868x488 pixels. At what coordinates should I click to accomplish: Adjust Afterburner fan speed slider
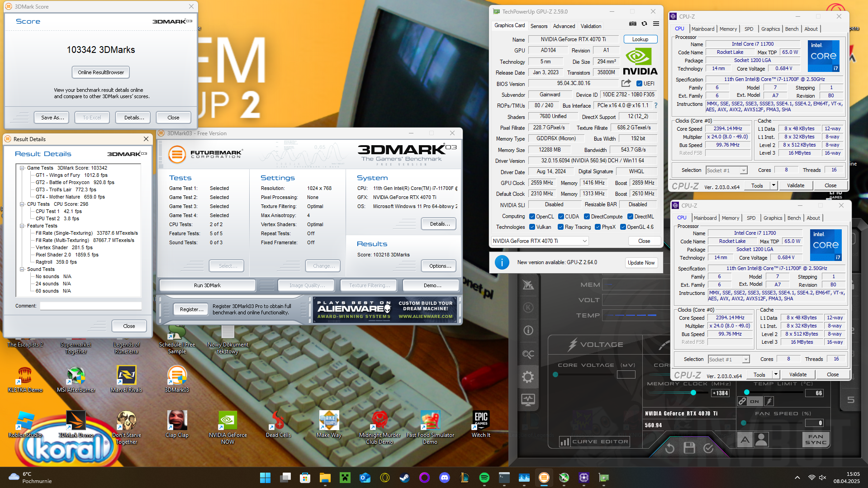click(x=744, y=423)
